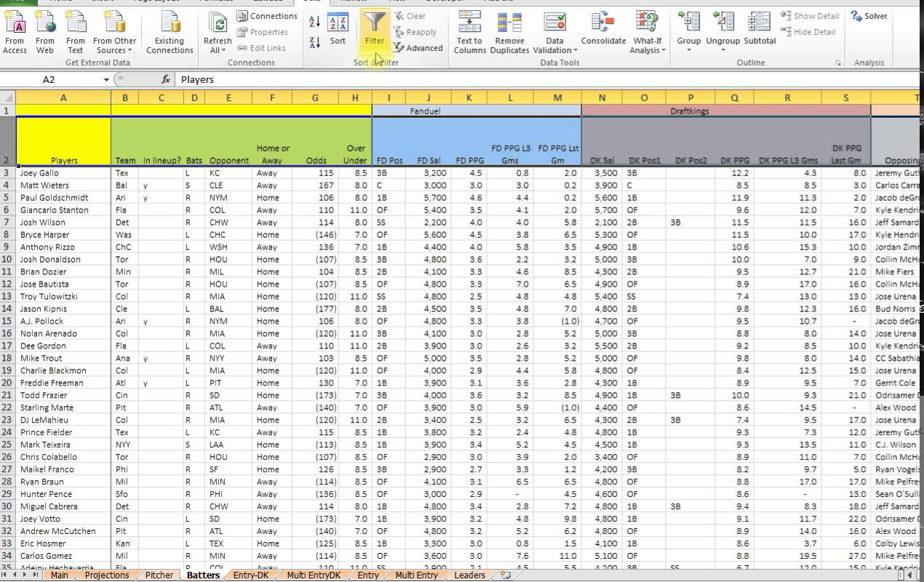The image size is (924, 582).
Task: Click the Reapply filter button
Action: (415, 32)
